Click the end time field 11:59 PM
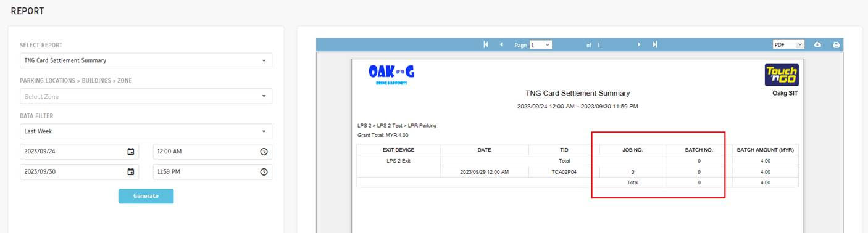Viewport: 868px width, 233px height. pyautogui.click(x=212, y=172)
